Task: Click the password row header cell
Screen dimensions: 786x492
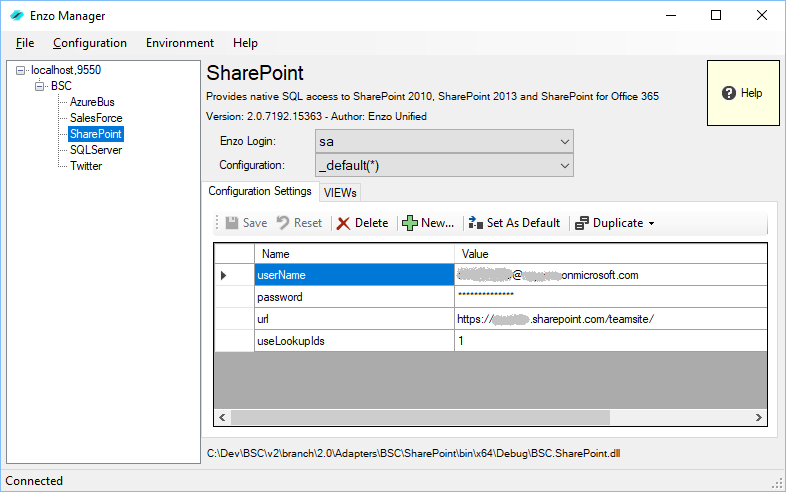Action: coord(234,297)
